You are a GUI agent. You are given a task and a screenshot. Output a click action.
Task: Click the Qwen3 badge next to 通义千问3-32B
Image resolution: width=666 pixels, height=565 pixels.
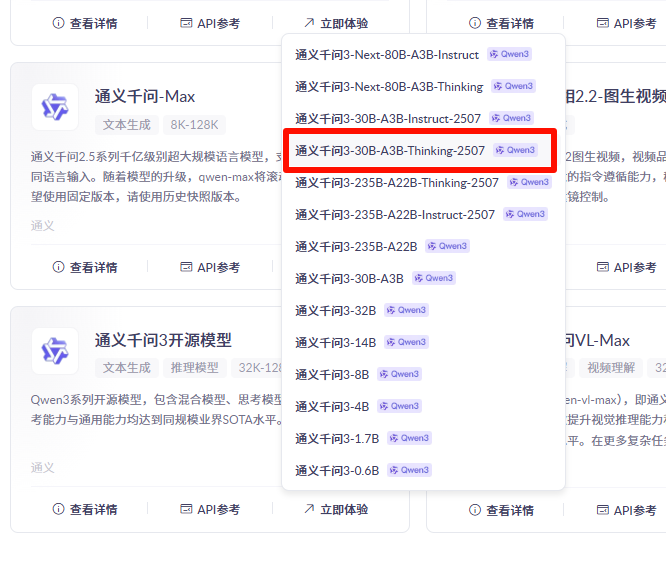pos(406,310)
